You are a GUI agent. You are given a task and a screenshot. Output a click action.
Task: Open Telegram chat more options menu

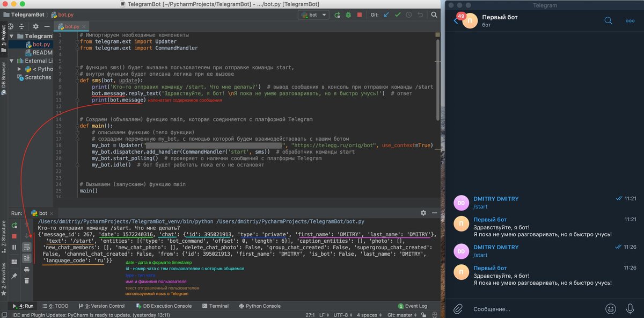click(x=630, y=20)
